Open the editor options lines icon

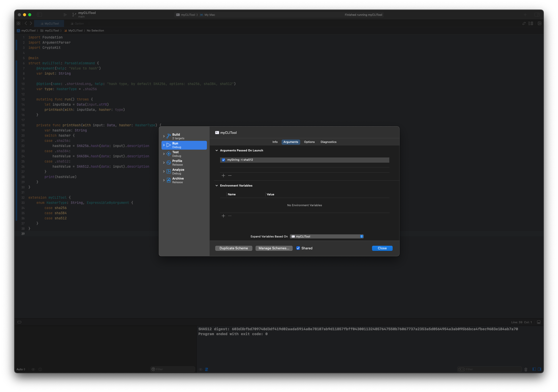[x=531, y=23]
